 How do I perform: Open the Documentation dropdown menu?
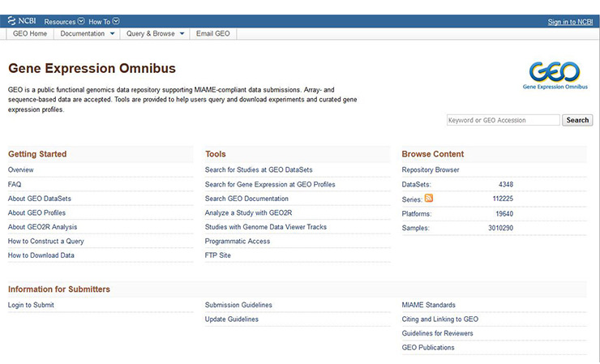point(87,34)
